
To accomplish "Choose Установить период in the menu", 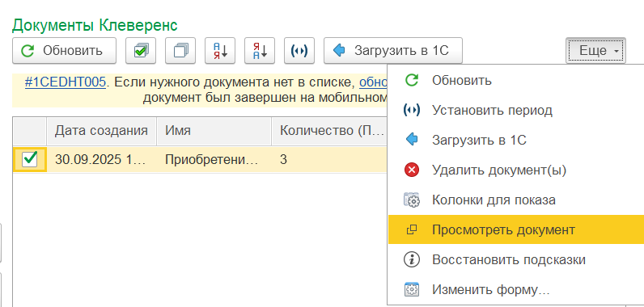I will [x=516, y=110].
